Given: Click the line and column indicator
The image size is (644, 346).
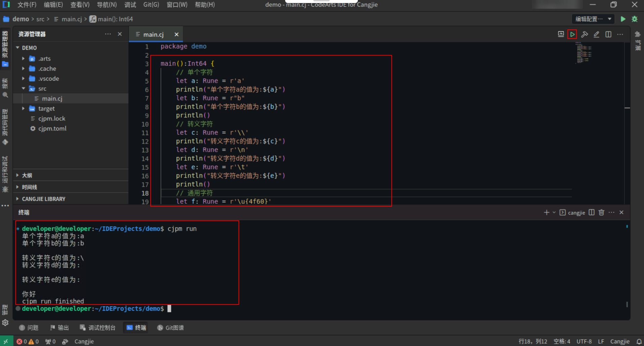Looking at the screenshot, I should point(533,341).
